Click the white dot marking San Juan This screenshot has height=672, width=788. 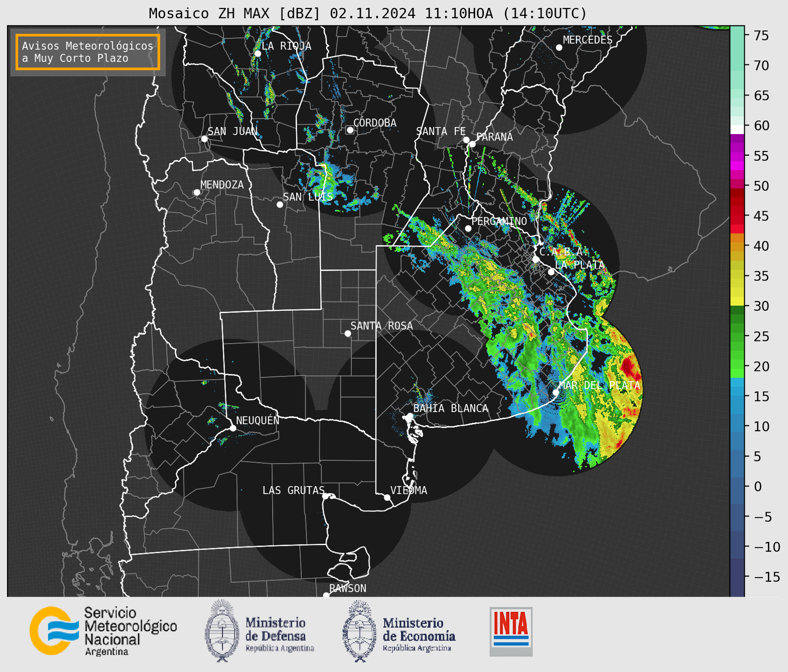204,139
